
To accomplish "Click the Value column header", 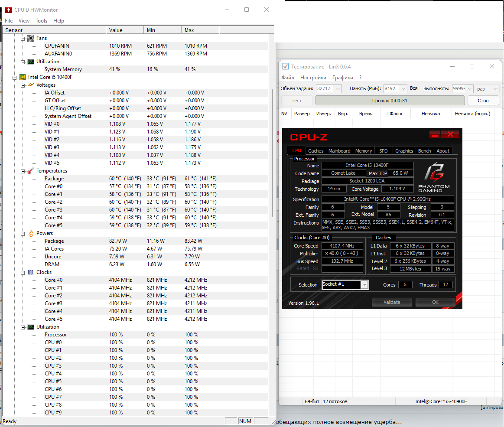I will (x=125, y=30).
